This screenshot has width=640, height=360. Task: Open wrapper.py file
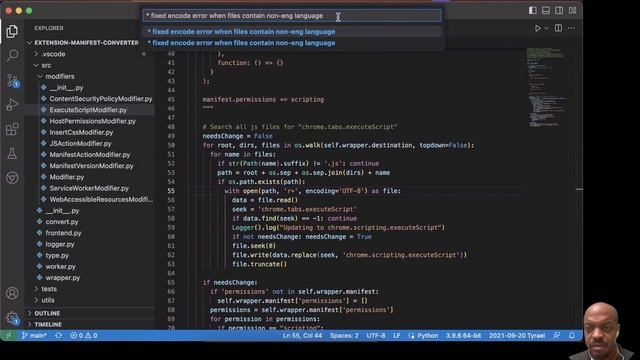[x=62, y=278]
